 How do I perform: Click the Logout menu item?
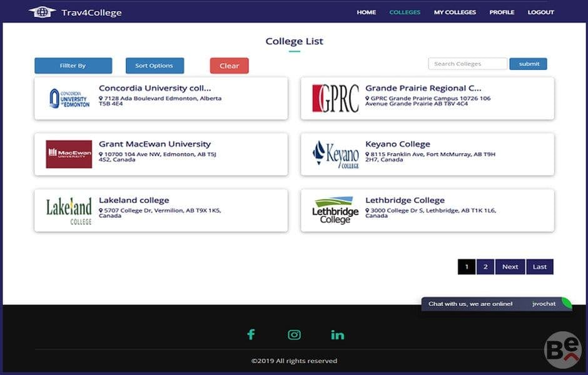tap(540, 12)
